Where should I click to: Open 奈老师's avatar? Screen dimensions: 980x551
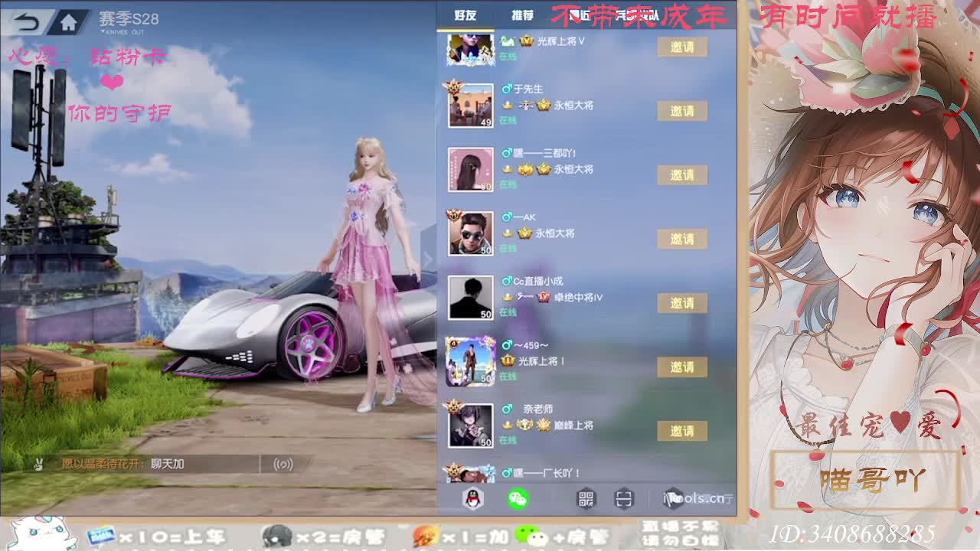[x=470, y=425]
